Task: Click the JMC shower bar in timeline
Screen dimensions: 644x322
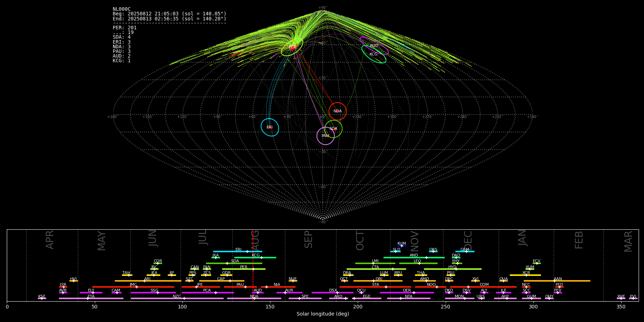Action: pos(133,287)
